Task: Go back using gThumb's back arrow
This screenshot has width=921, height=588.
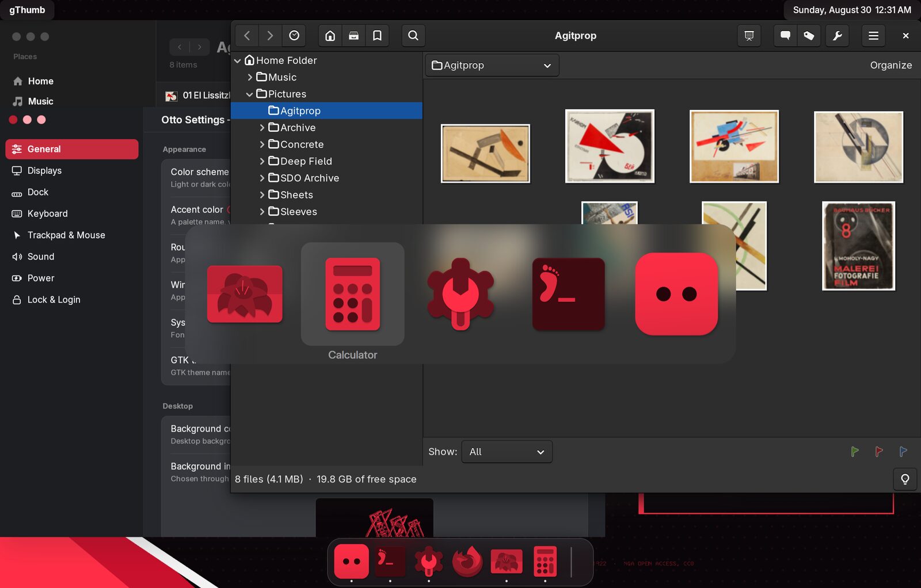Action: point(247,36)
